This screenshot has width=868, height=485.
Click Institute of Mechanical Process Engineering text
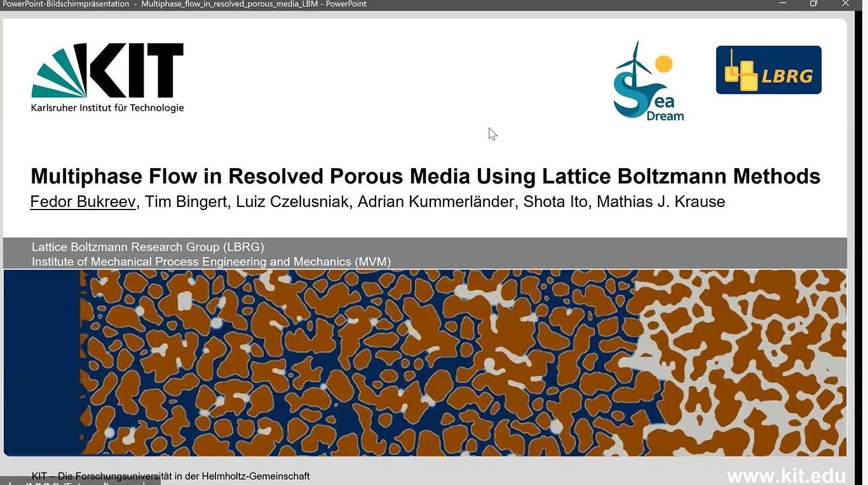[x=211, y=262]
